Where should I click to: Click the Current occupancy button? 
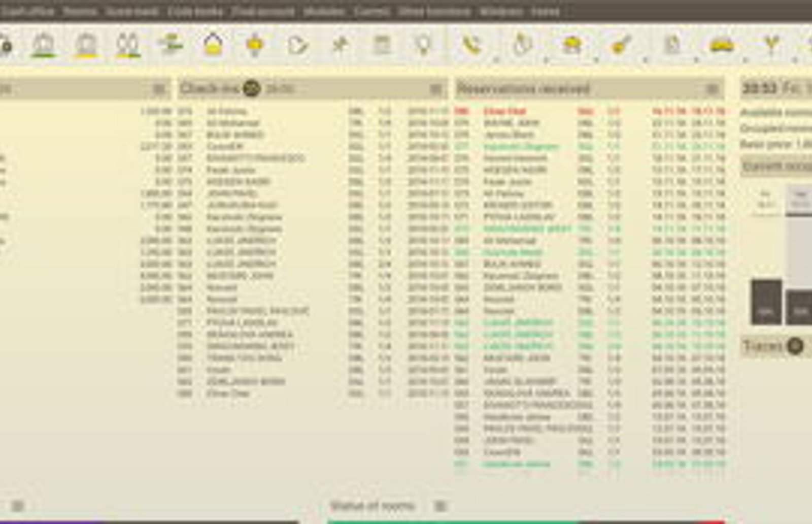[x=776, y=167]
